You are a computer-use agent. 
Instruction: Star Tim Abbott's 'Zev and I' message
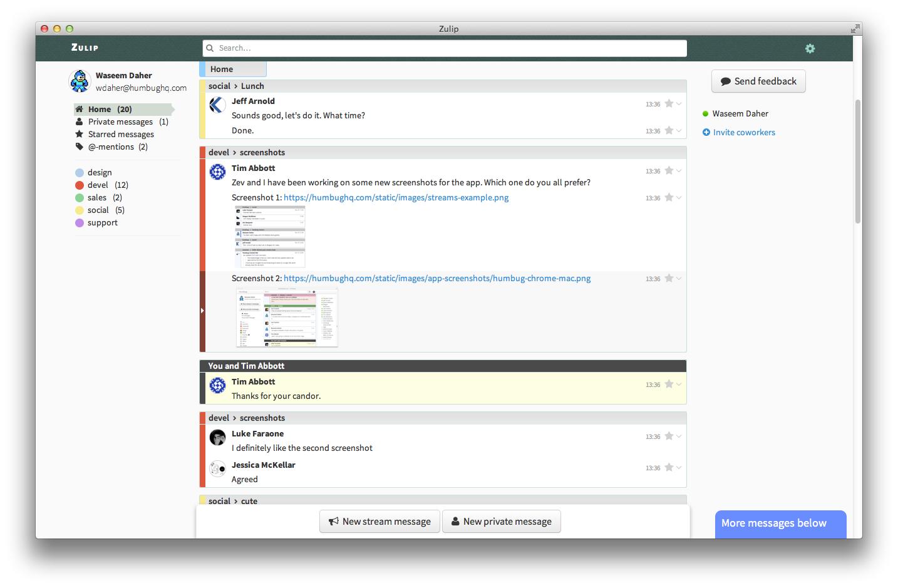tap(669, 170)
